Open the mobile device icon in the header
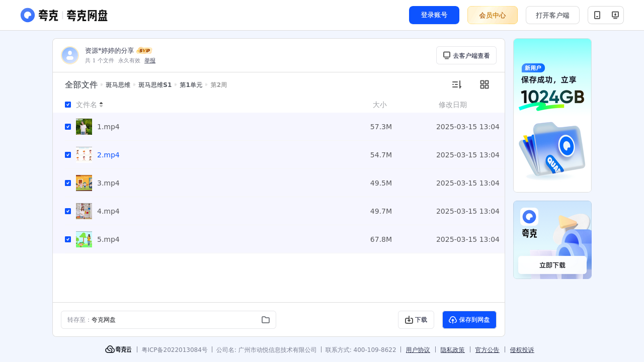This screenshot has height=362, width=644. point(597,15)
